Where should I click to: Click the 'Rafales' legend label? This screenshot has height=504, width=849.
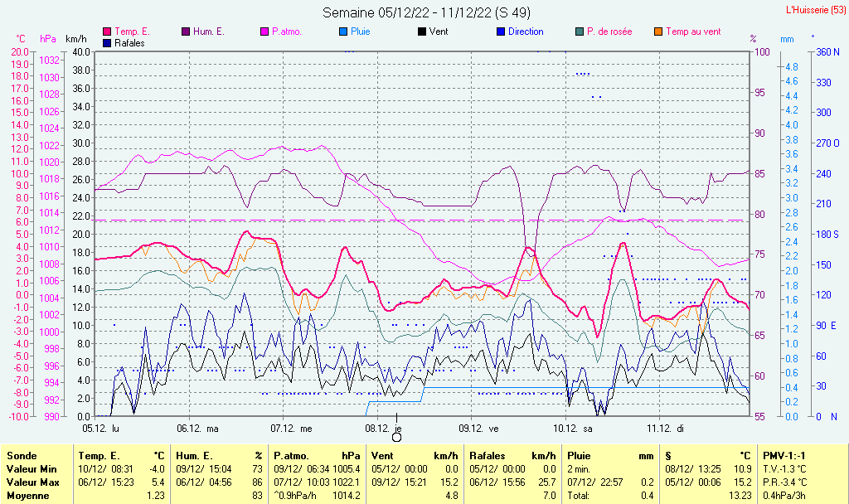[x=129, y=43]
